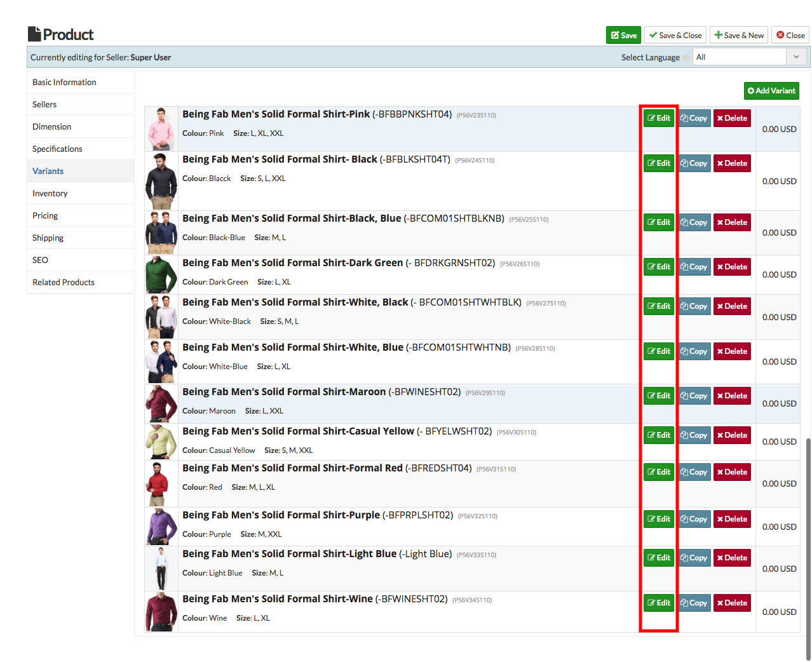Click the green Save button
Viewport: 812px width, 662px height.
tap(623, 35)
